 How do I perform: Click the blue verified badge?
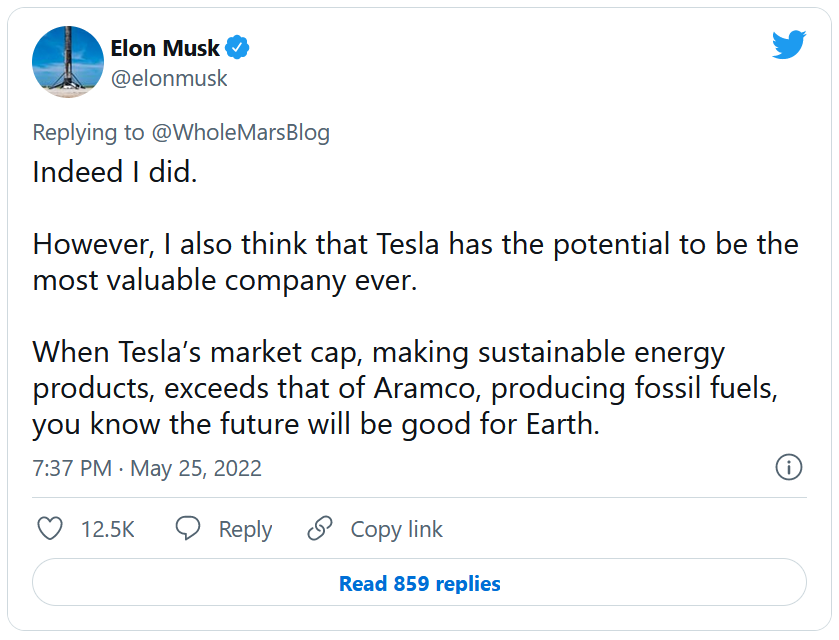(236, 47)
